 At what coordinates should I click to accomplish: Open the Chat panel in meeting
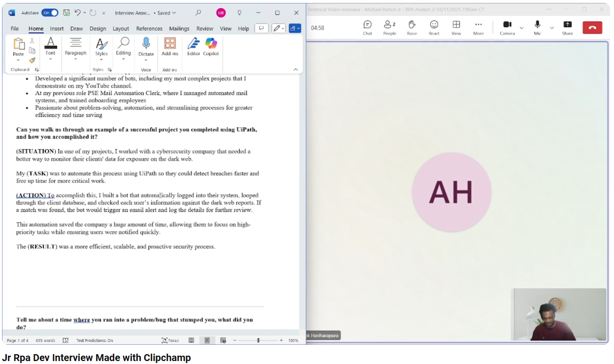click(367, 28)
